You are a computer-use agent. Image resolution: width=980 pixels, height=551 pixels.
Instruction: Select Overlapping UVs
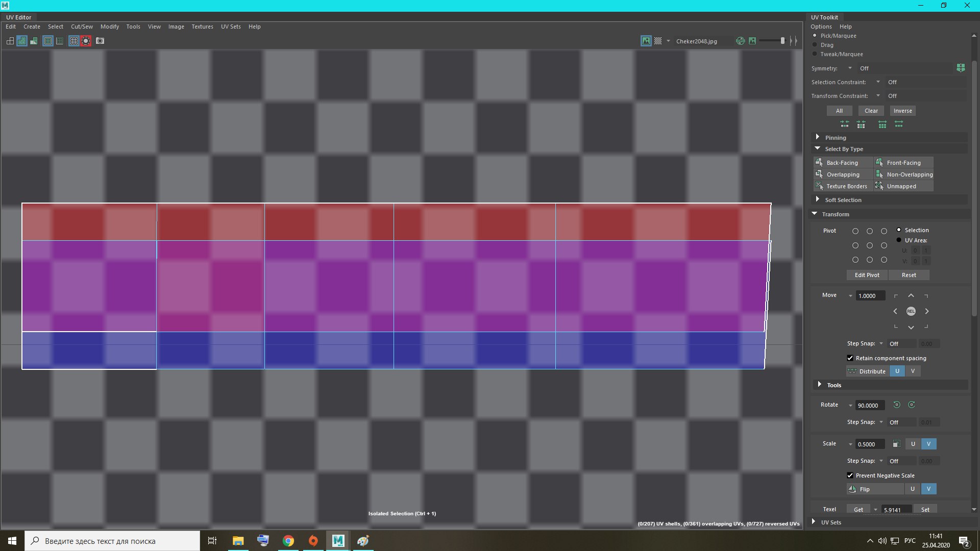(x=843, y=174)
